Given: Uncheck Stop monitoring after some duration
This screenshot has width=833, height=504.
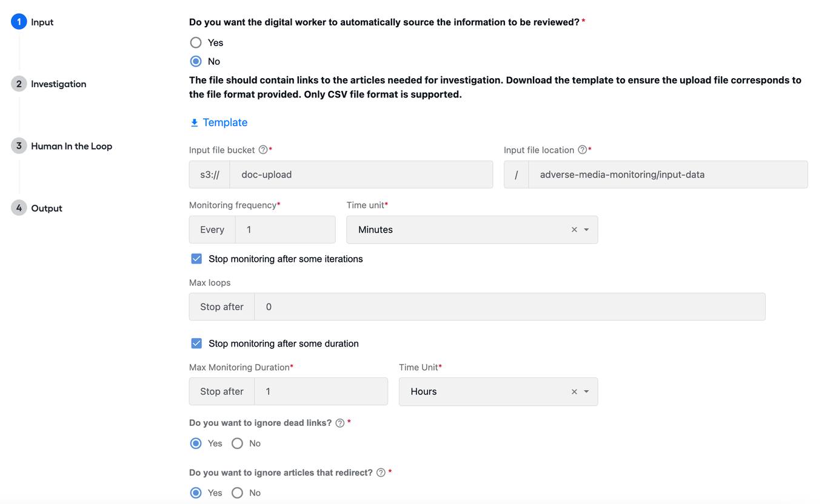Looking at the screenshot, I should (x=196, y=343).
